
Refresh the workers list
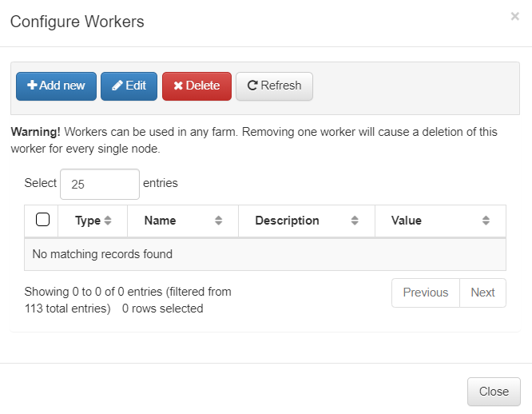pos(274,86)
